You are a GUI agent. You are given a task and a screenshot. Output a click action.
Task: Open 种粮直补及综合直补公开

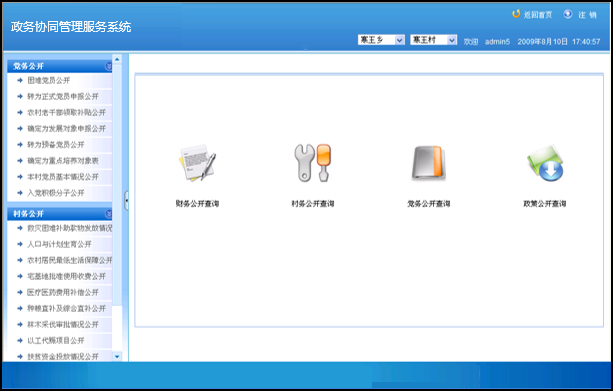(66, 308)
